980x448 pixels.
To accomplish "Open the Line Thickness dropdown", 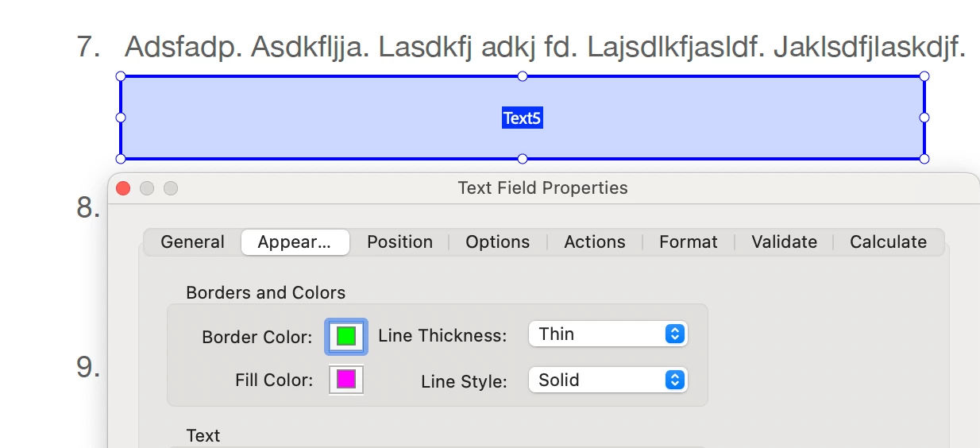I will click(x=608, y=334).
